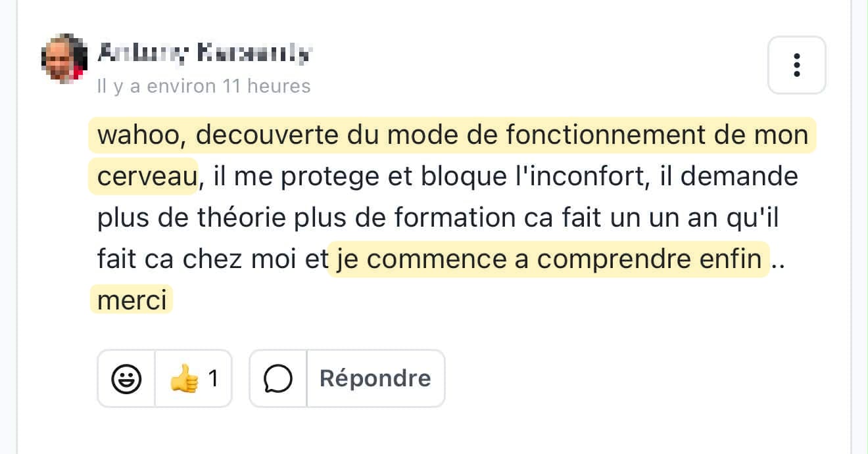Screen dimensions: 868x454
Task: Click the speech bubble reply icon
Action: [277, 378]
